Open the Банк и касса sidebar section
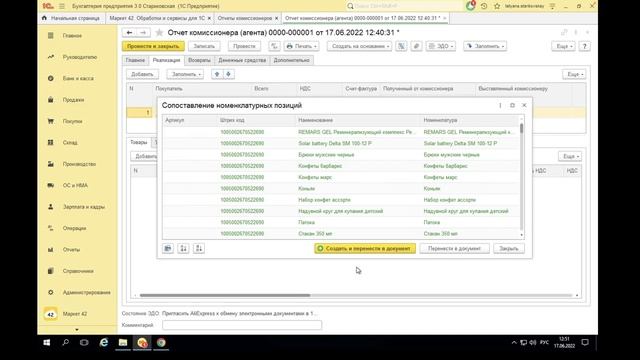640x360 pixels. (x=78, y=78)
